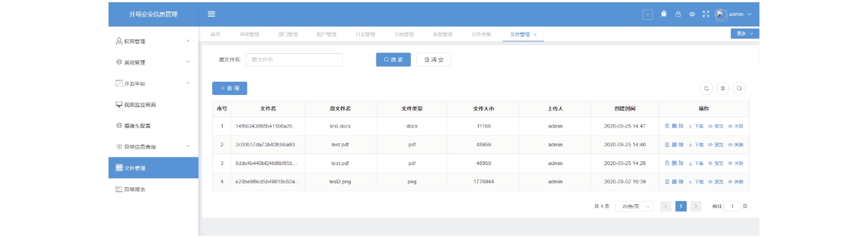868x238 pixels.
Task: Open 摄像头配置 in the sidebar
Action: (x=153, y=126)
